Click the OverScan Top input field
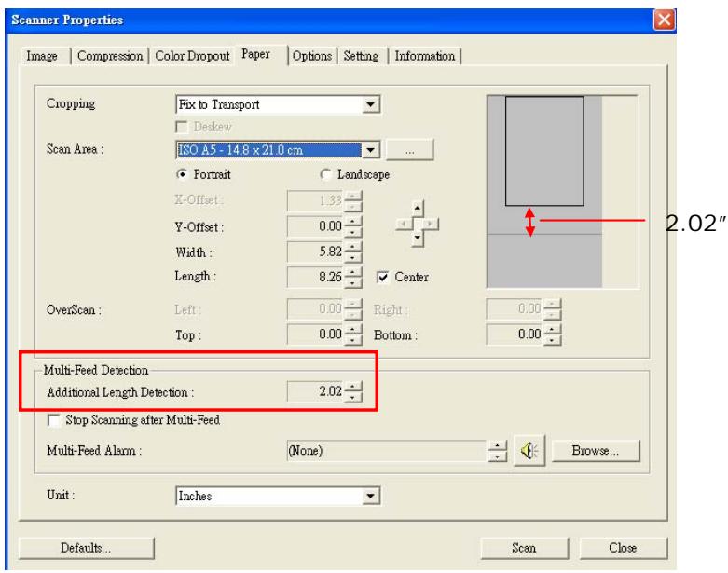Image resolution: width=728 pixels, height=573 pixels. click(x=315, y=334)
